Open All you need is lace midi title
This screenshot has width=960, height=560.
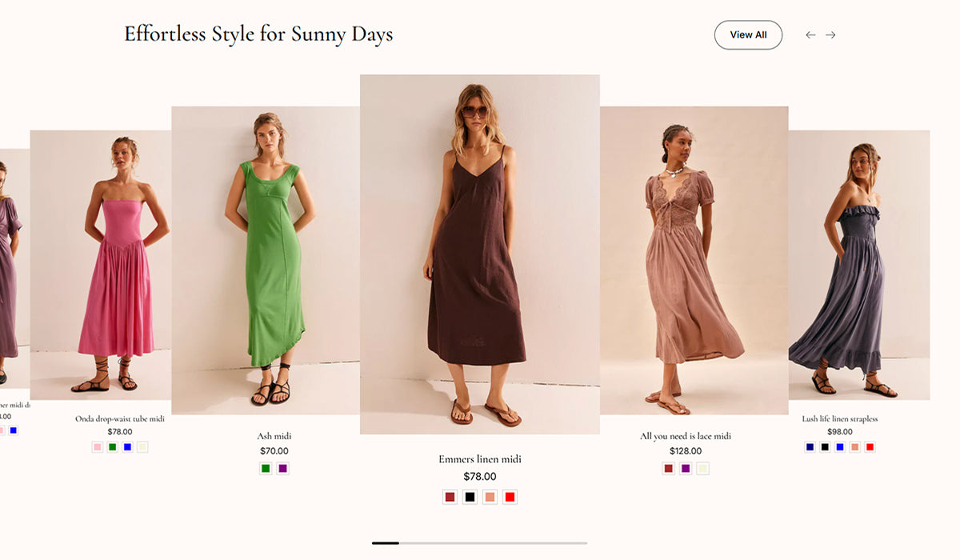686,436
